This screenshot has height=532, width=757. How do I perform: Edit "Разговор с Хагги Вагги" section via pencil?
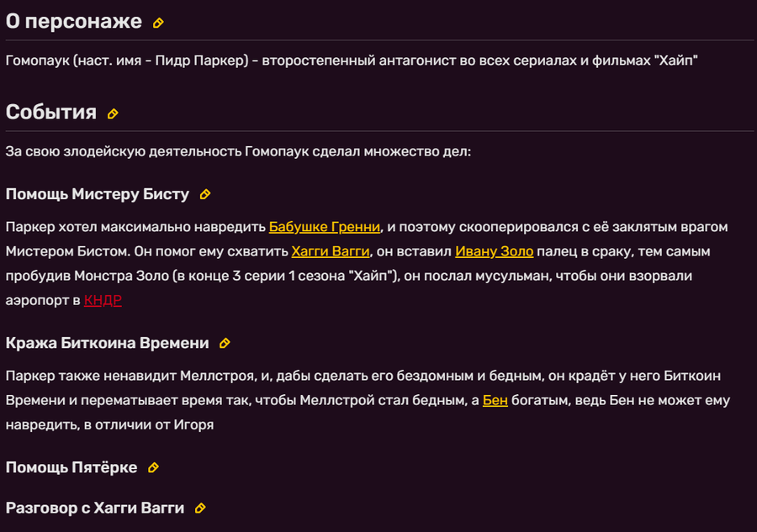(200, 508)
